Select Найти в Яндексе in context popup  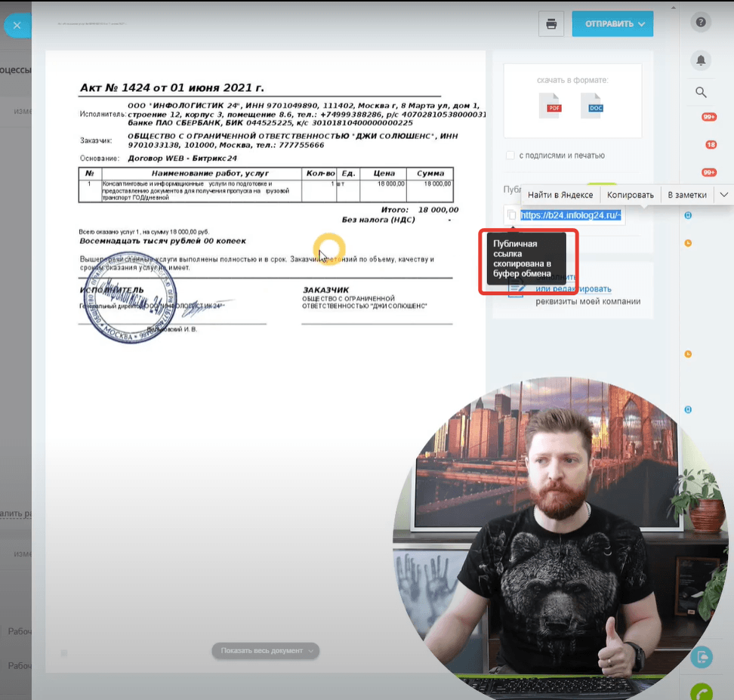pyautogui.click(x=560, y=195)
